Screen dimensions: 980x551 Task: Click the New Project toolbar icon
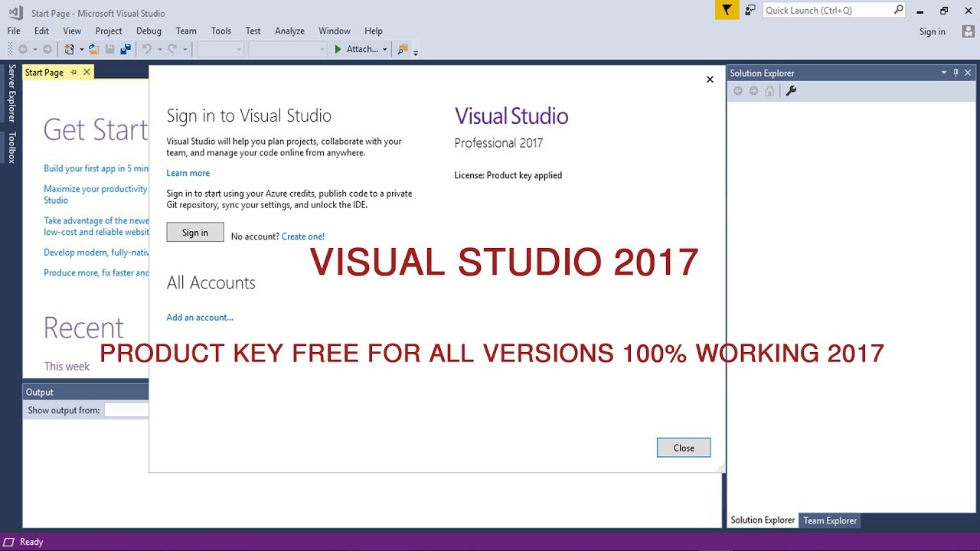click(x=70, y=49)
